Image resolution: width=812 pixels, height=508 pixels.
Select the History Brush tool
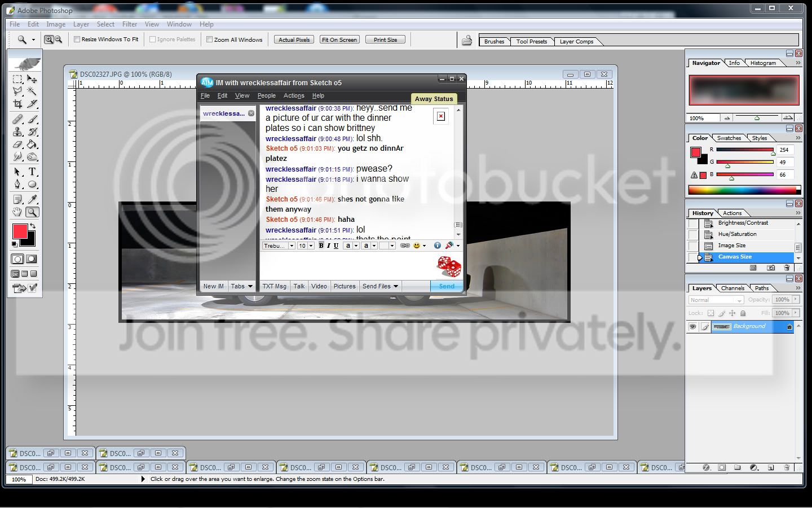click(32, 132)
